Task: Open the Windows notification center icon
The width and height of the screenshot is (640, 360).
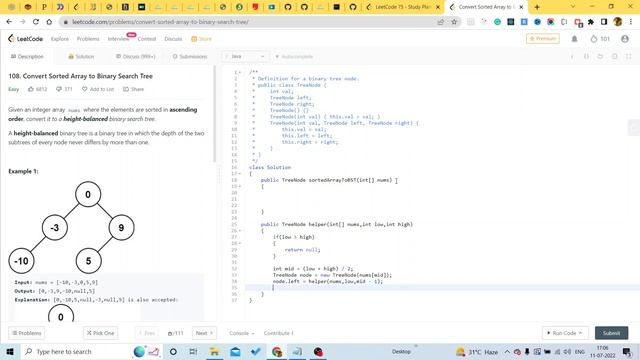Action: pos(627,351)
